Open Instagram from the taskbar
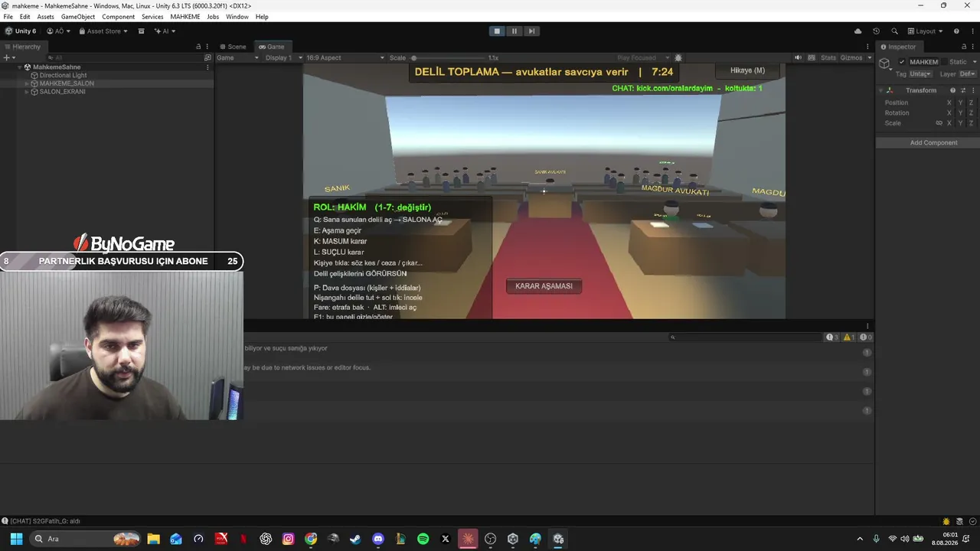980x551 pixels. click(x=288, y=539)
